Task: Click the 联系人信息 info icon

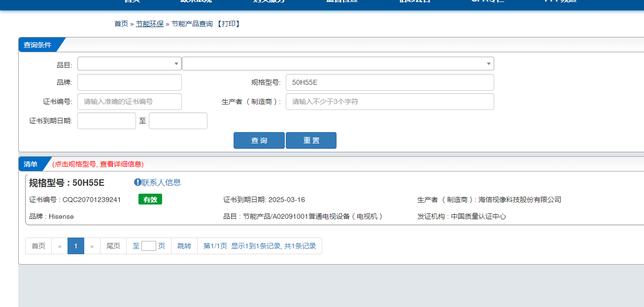Action: tap(137, 182)
